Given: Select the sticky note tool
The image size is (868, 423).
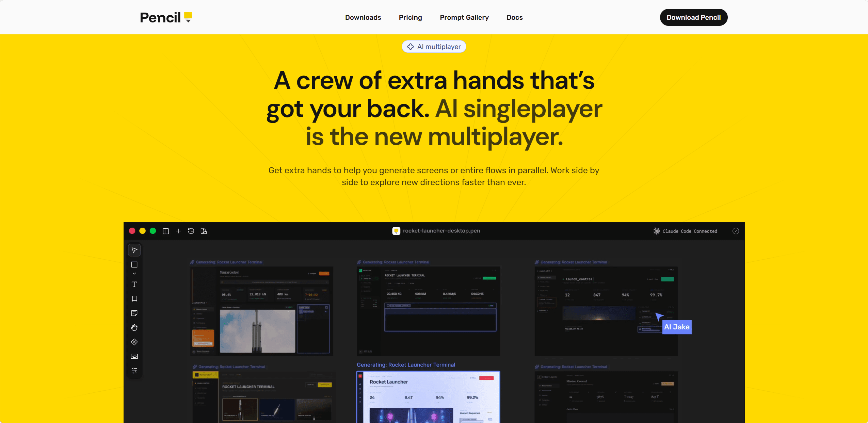Looking at the screenshot, I should pos(134,313).
